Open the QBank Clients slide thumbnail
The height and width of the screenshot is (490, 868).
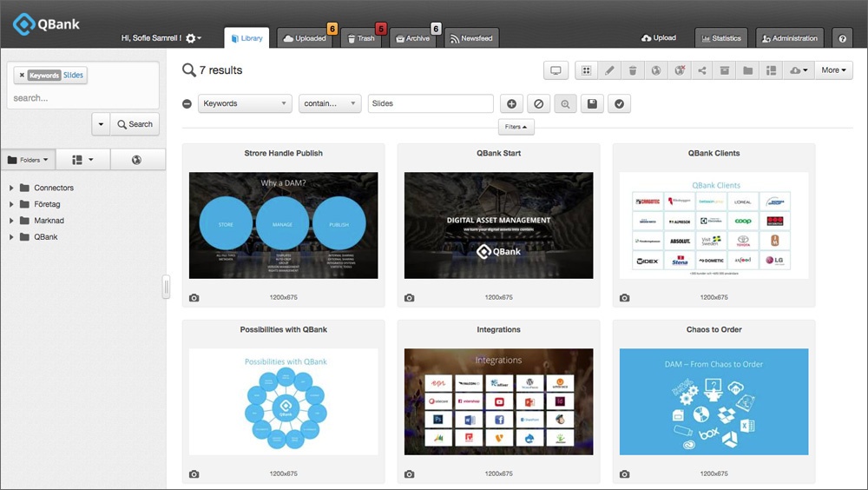(714, 225)
